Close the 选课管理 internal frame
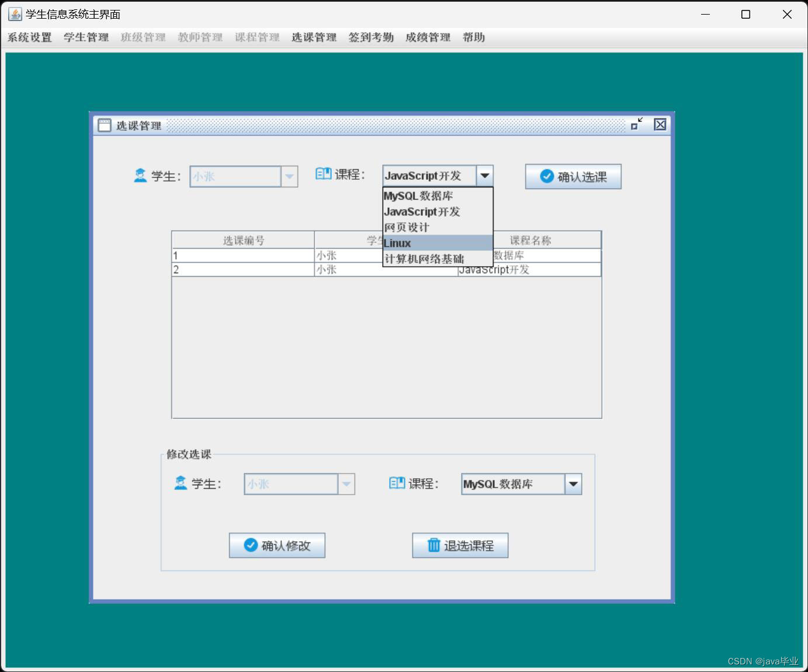The width and height of the screenshot is (808, 672). pyautogui.click(x=660, y=124)
